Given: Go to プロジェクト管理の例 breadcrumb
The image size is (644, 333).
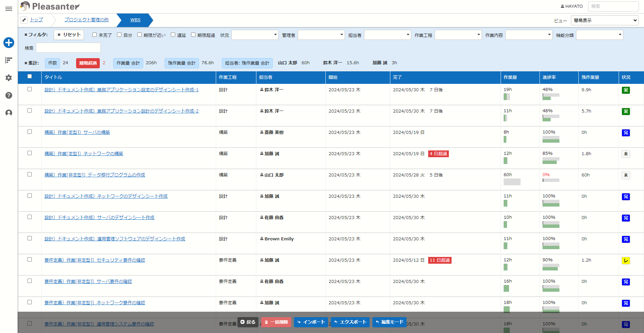Looking at the screenshot, I should (87, 20).
